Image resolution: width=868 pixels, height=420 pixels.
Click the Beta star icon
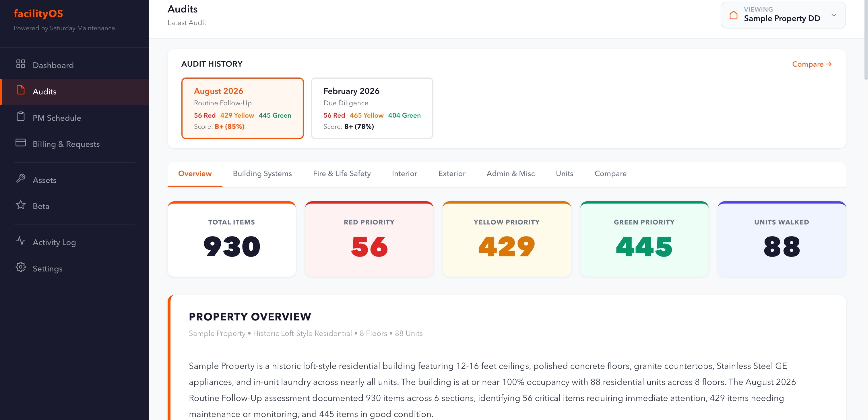(21, 205)
